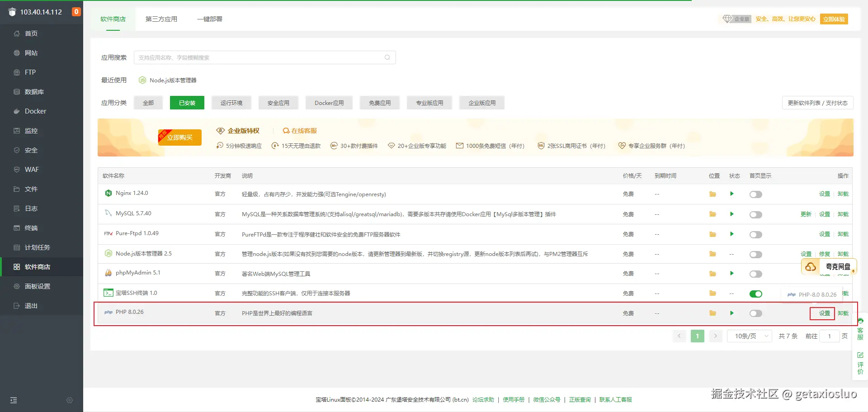
Task: Click the magnifier icon in 应用搜索 box
Action: pos(387,57)
